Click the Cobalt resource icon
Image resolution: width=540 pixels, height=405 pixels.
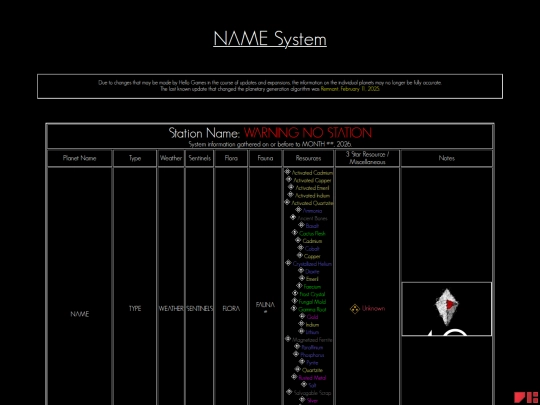pos(301,247)
